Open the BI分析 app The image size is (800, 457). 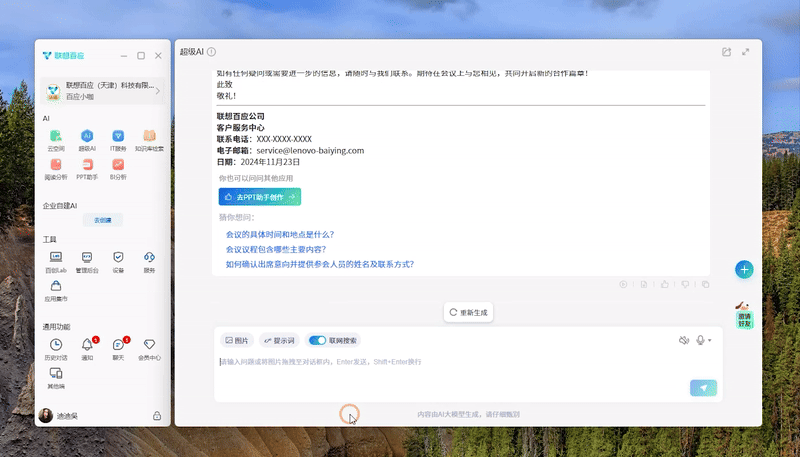(118, 169)
